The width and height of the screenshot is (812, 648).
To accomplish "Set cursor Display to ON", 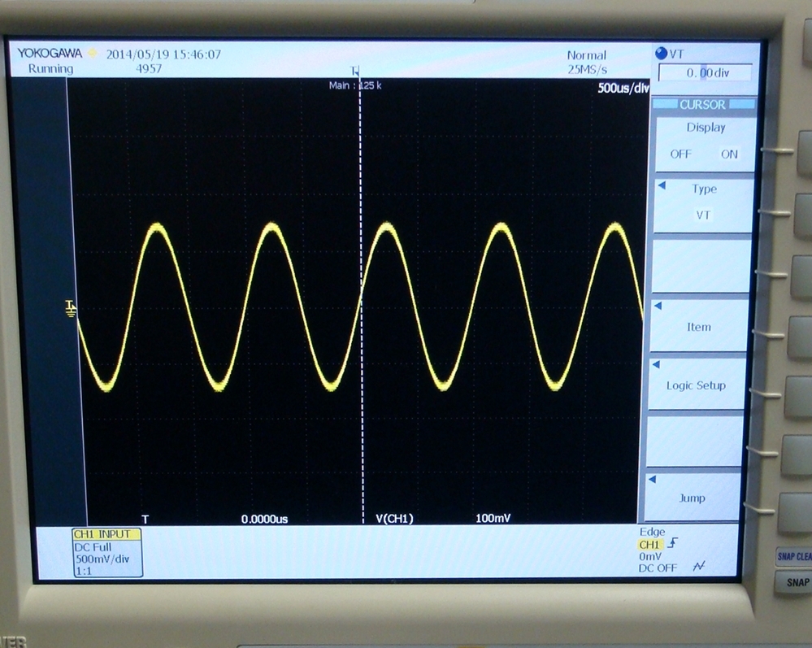I will [729, 154].
